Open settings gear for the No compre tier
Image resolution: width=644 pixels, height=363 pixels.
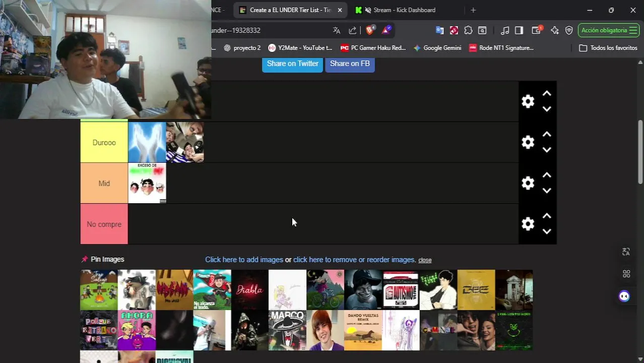(528, 224)
